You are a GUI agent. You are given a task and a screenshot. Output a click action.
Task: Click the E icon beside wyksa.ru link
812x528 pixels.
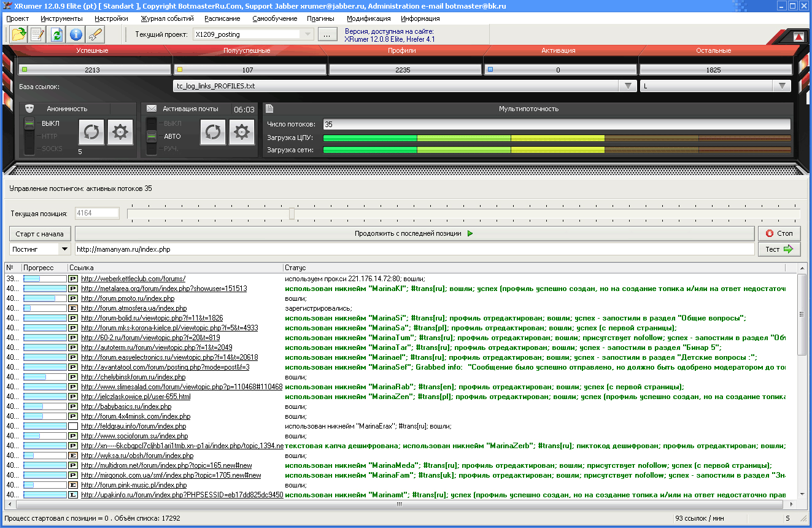[73, 456]
